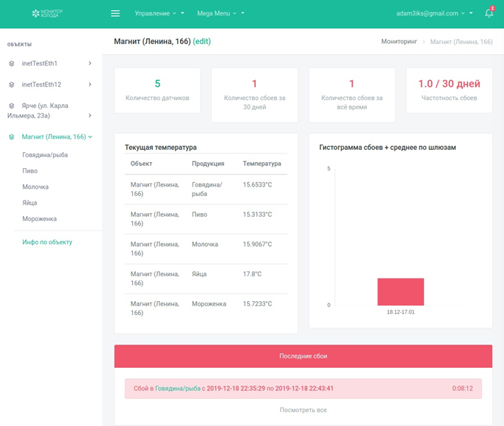Click Пиво in the temperature table
Image resolution: width=504 pixels, height=426 pixels.
pyautogui.click(x=199, y=214)
